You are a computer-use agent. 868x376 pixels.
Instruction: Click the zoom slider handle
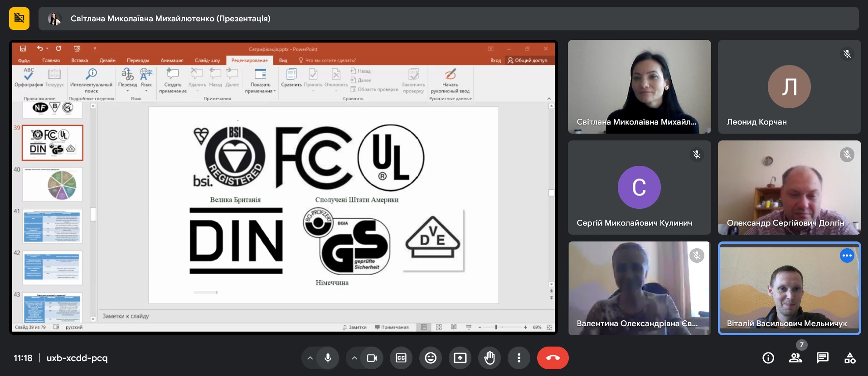[x=496, y=327]
